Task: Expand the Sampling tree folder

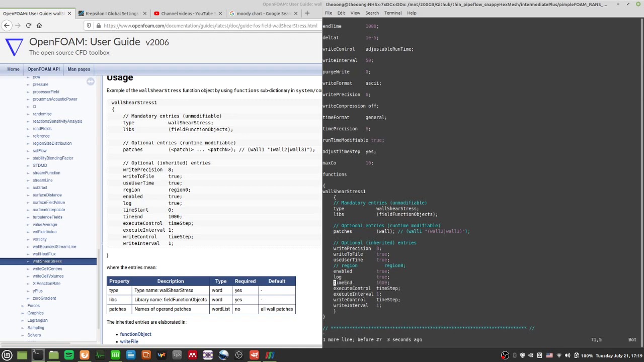Action: [23, 328]
